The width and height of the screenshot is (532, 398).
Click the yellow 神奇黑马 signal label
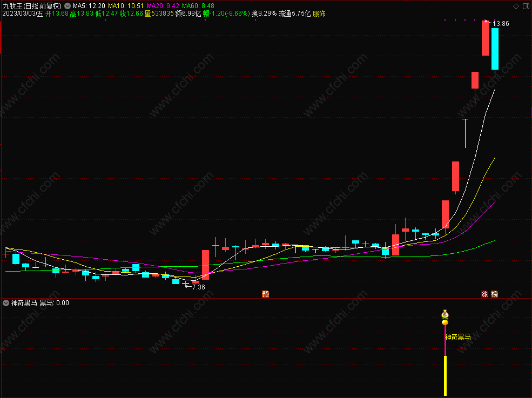pyautogui.click(x=457, y=337)
